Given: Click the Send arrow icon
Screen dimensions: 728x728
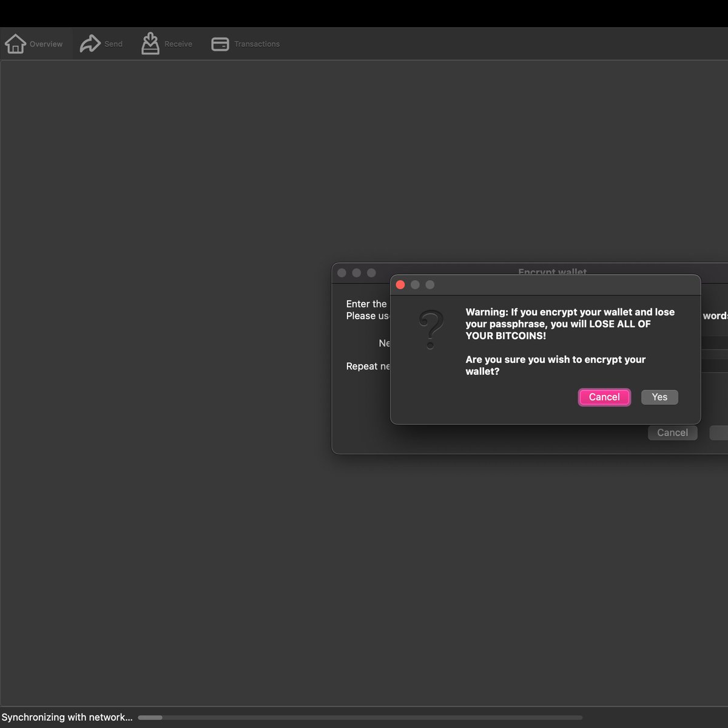Looking at the screenshot, I should pyautogui.click(x=90, y=44).
